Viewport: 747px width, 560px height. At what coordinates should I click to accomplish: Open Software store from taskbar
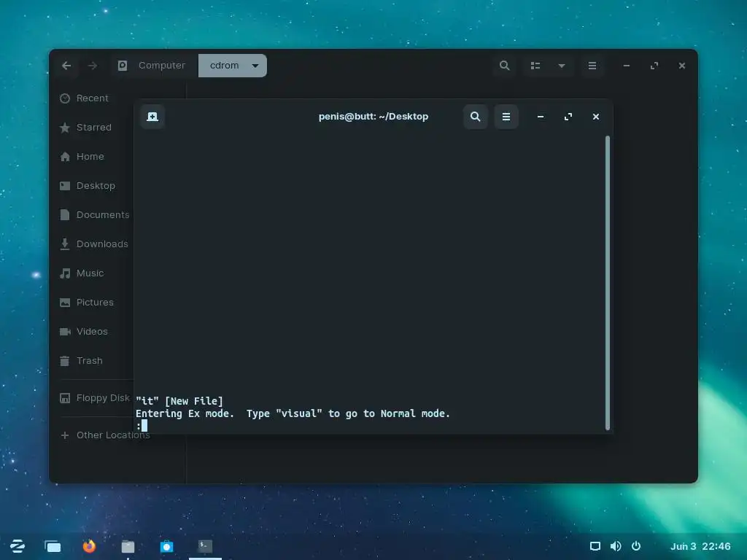pos(166,546)
